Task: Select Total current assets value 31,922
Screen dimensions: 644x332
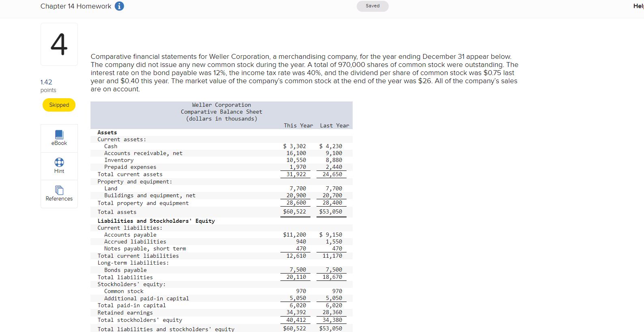Action: pyautogui.click(x=296, y=174)
